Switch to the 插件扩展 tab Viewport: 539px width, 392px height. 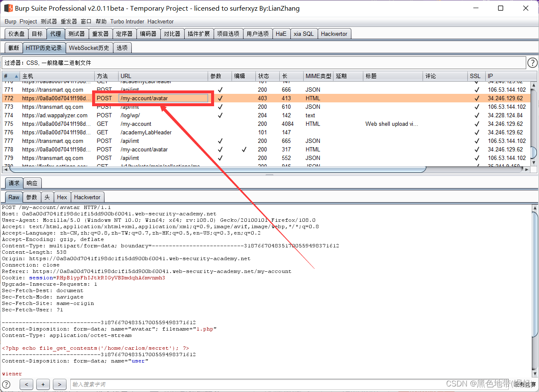pos(199,34)
